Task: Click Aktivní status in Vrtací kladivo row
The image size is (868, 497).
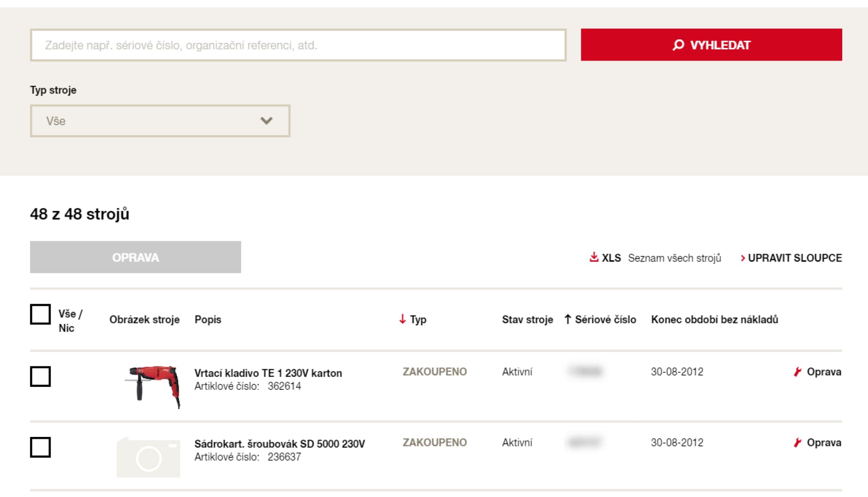Action: pos(517,371)
